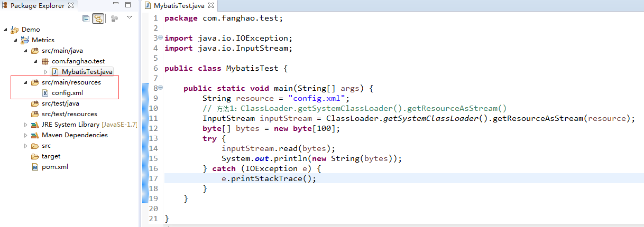Click the src folder icon
The width and height of the screenshot is (644, 227).
pos(35,146)
